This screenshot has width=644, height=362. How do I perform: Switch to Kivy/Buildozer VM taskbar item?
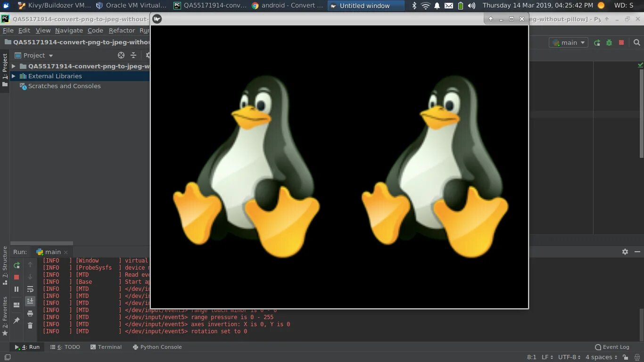[x=54, y=6]
